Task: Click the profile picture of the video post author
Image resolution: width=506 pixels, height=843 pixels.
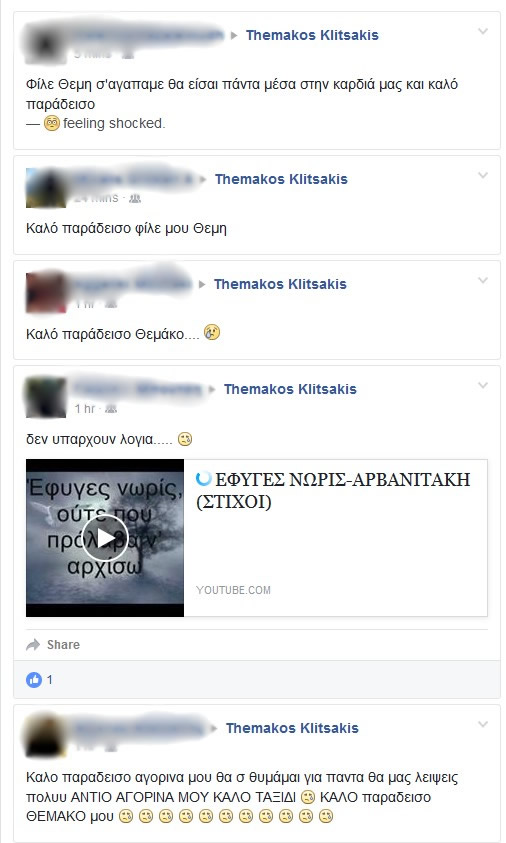Action: pyautogui.click(x=46, y=398)
